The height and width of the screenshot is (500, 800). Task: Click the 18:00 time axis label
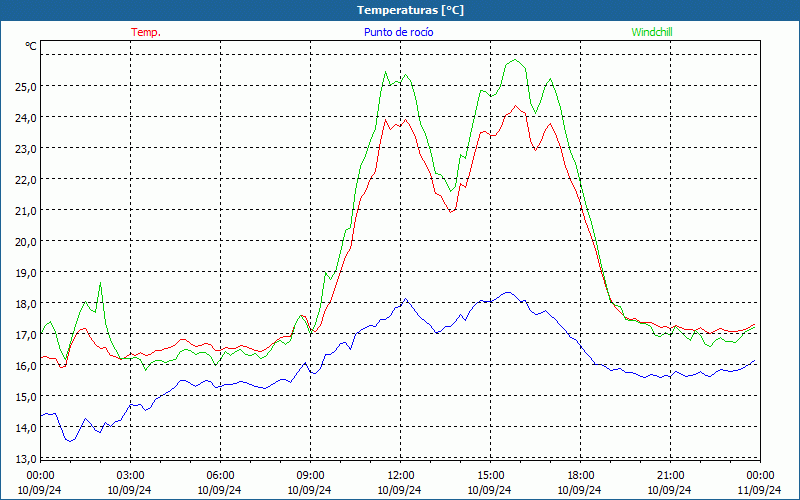pos(581,476)
